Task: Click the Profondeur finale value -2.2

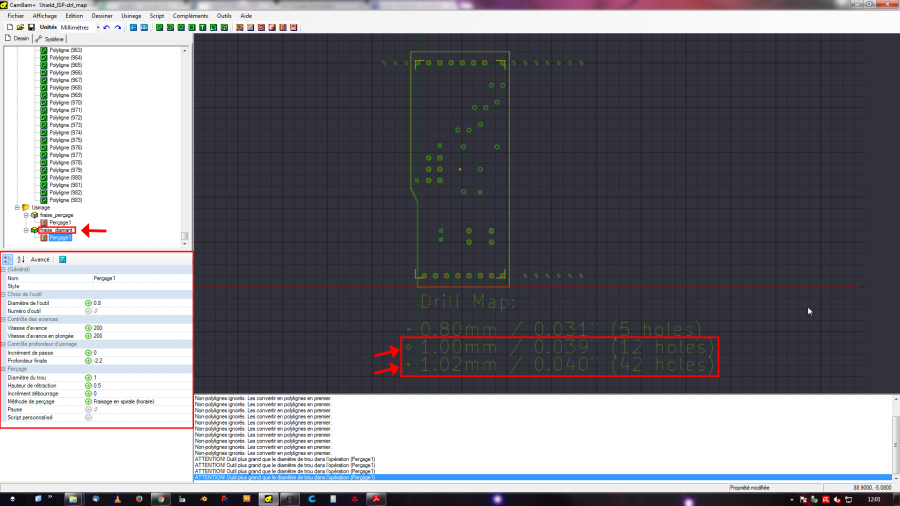Action: click(x=142, y=361)
